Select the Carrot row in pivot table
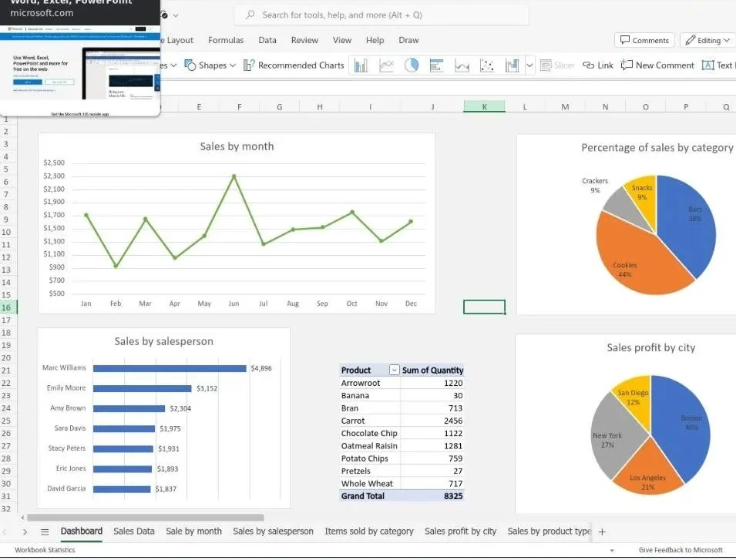 tap(402, 421)
